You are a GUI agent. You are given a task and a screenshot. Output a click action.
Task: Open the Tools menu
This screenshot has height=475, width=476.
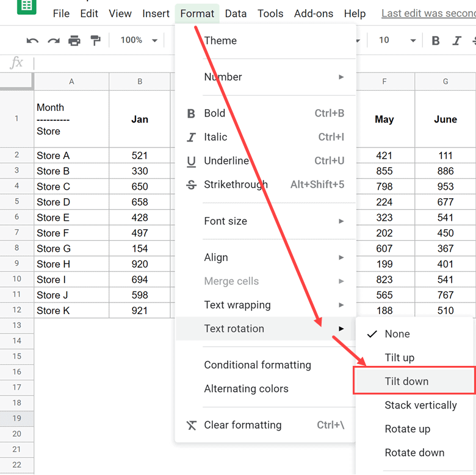(x=270, y=13)
